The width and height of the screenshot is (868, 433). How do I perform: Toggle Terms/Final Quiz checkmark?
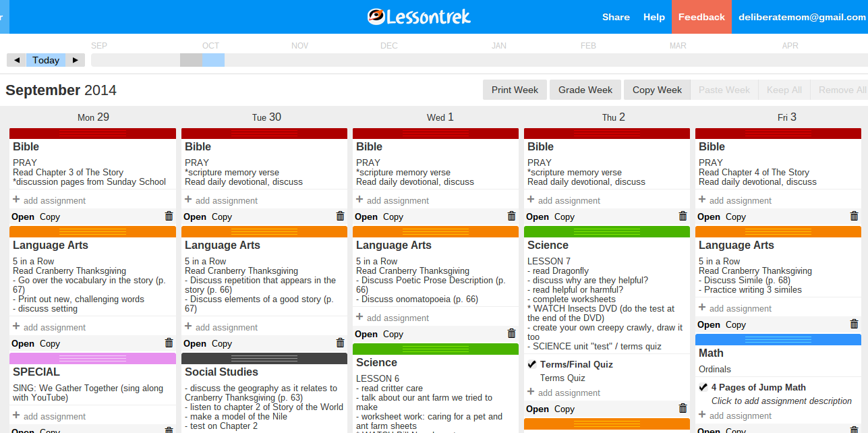coord(532,364)
